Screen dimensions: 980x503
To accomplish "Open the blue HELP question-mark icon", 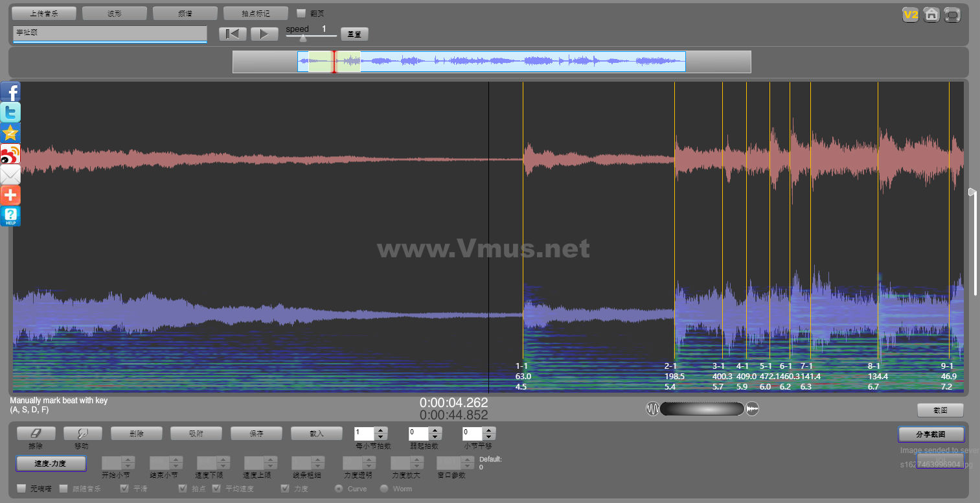I will coord(10,216).
